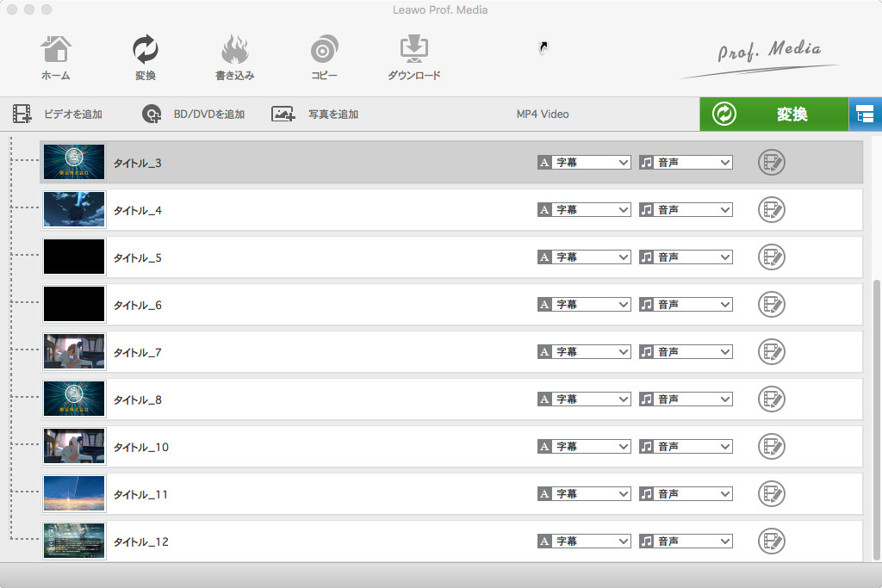882x588 pixels.
Task: Expand 字幕 dropdown for タイトル_11
Action: coord(584,493)
